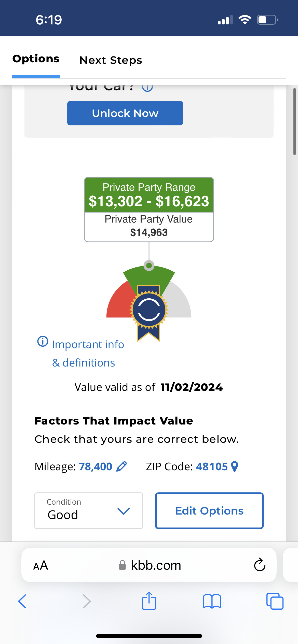Tap the mileage edit pencil icon
Viewport: 298px width, 644px height.
pos(121,466)
